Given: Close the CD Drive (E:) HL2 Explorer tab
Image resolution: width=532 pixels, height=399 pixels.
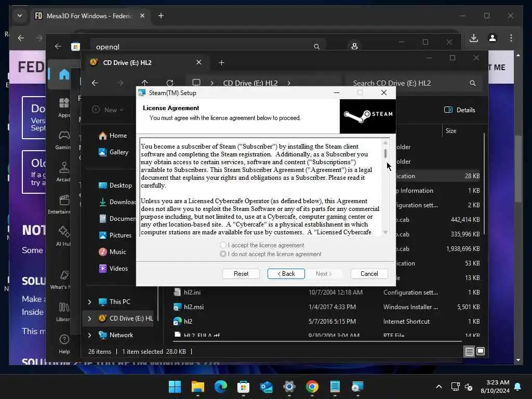Looking at the screenshot, I should tap(199, 62).
